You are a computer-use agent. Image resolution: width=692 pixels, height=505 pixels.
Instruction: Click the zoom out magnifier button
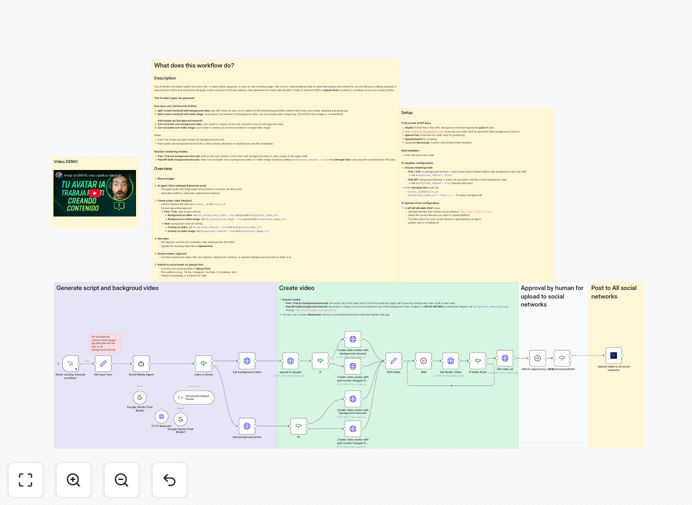(x=121, y=480)
